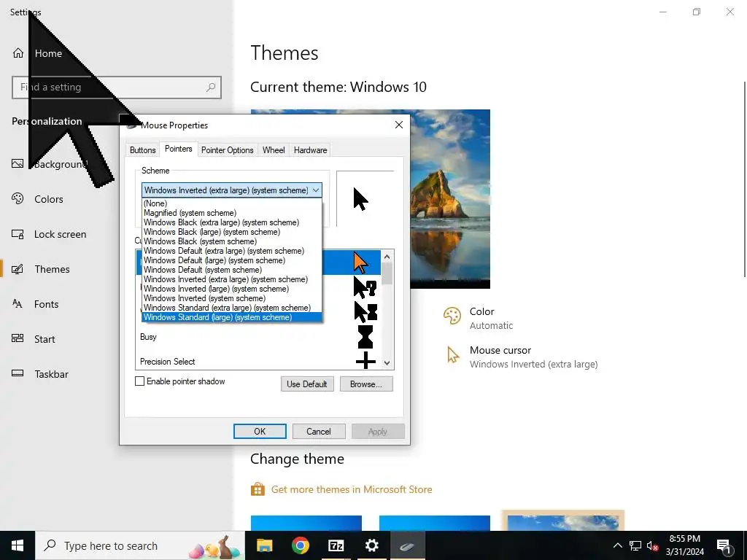Screen dimensions: 747x560
Task: Open the Windows Start menu
Action: pyautogui.click(x=18, y=545)
